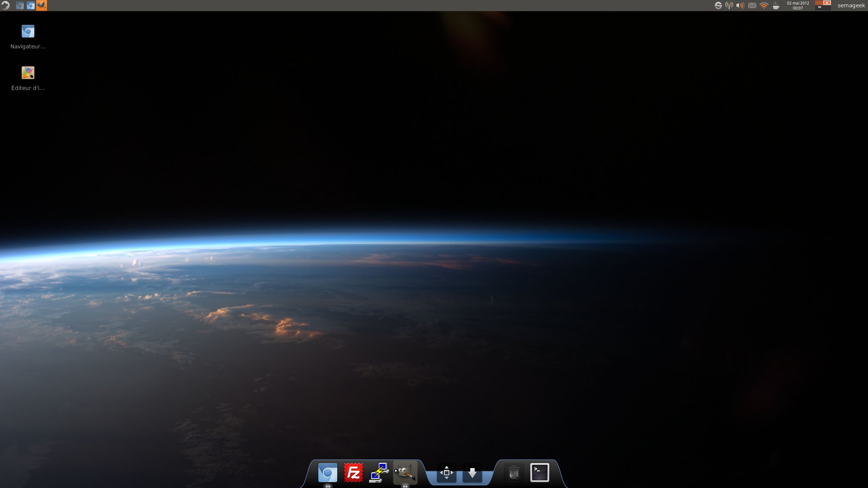Image resolution: width=868 pixels, height=488 pixels.
Task: Click the S-shaped tray indicator icon
Action: 718,5
